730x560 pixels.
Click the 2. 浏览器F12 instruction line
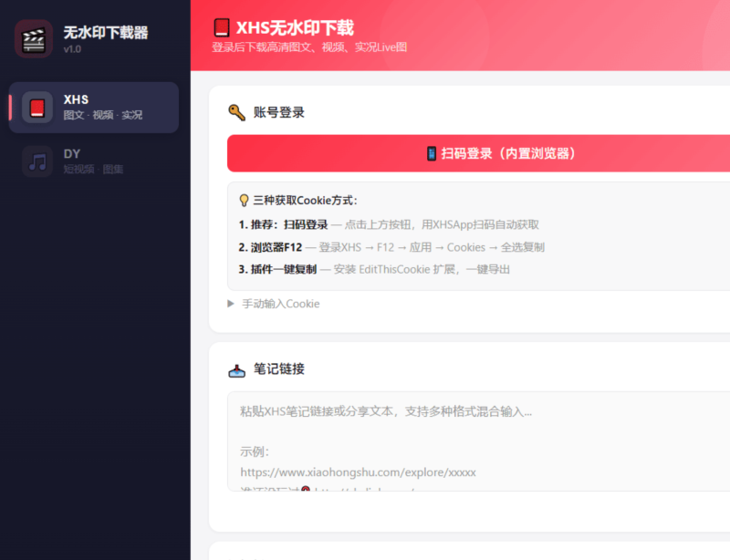coord(391,247)
